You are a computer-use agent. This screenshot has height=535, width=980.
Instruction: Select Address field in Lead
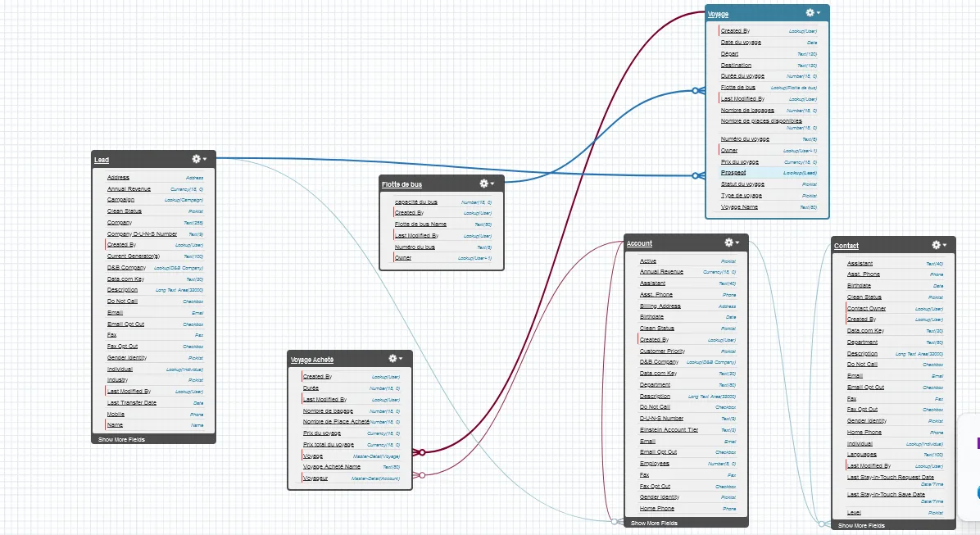154,178
